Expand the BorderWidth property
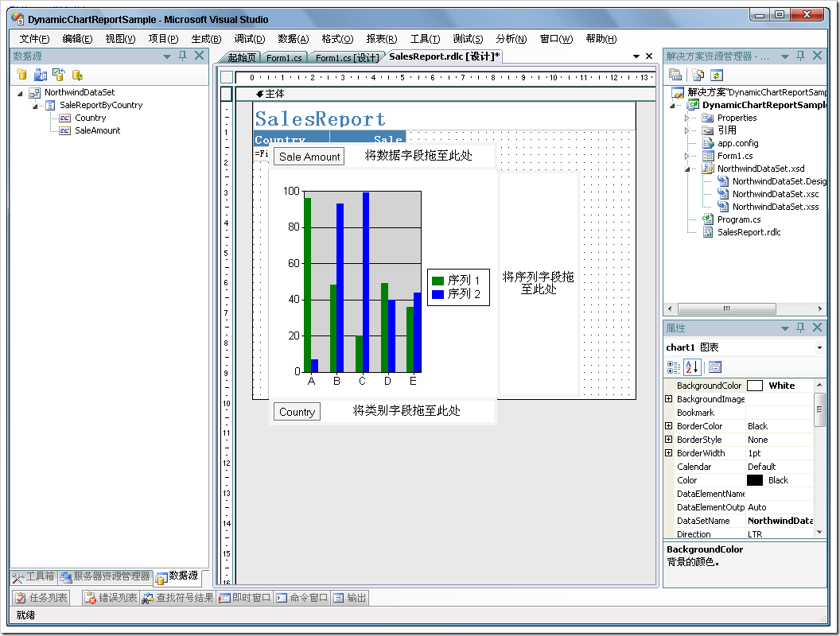Screen dimensions: 840x636 pyautogui.click(x=668, y=453)
